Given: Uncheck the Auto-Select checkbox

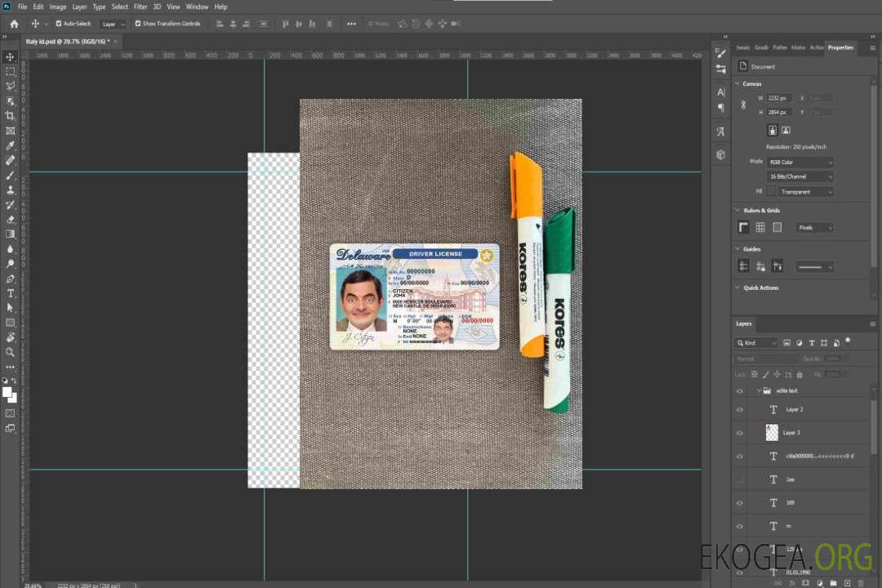Looking at the screenshot, I should pyautogui.click(x=58, y=24).
